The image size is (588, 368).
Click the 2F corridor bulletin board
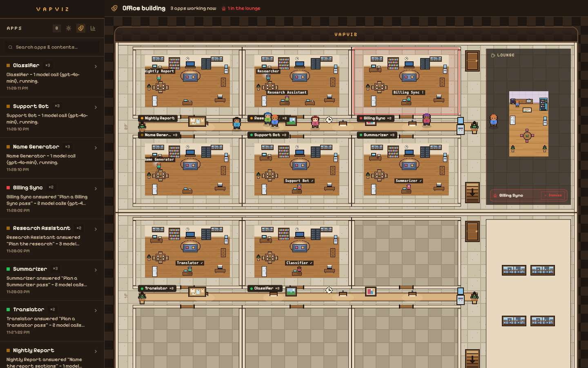tap(197, 121)
